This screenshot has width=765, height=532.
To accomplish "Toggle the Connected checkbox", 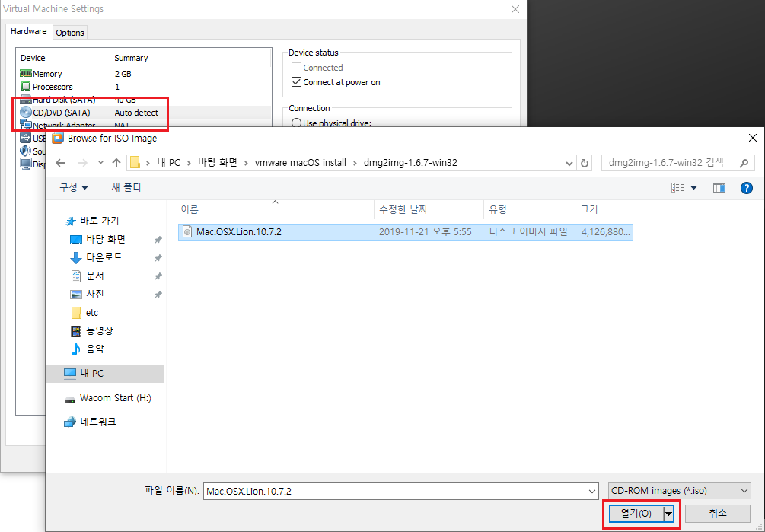I will (296, 67).
